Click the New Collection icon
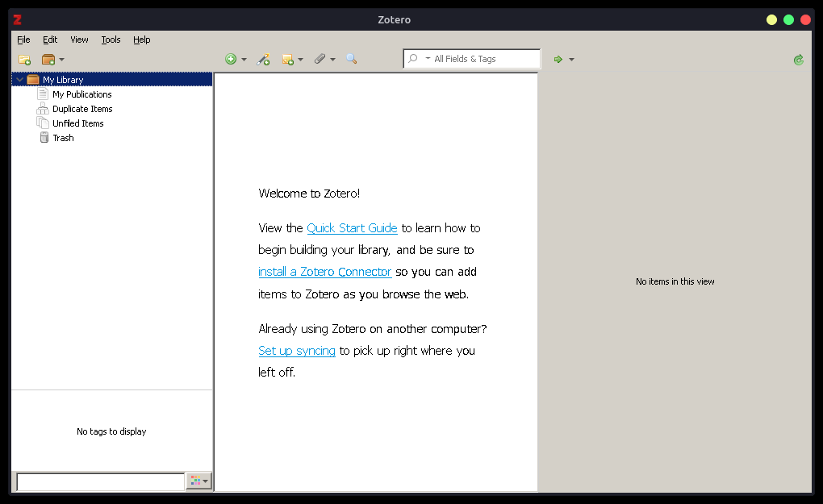Image resolution: width=823 pixels, height=504 pixels. [24, 60]
